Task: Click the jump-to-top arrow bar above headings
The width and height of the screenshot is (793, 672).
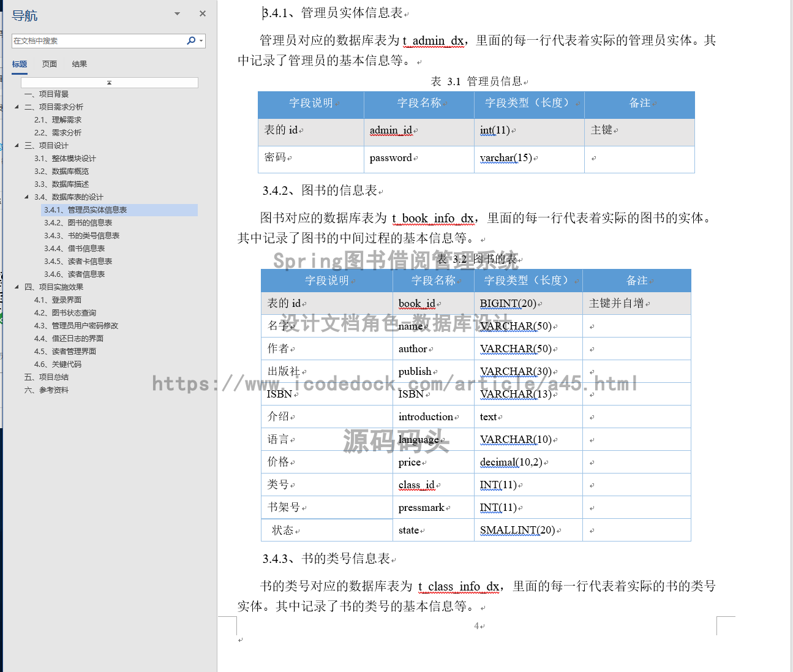Action: pos(110,83)
